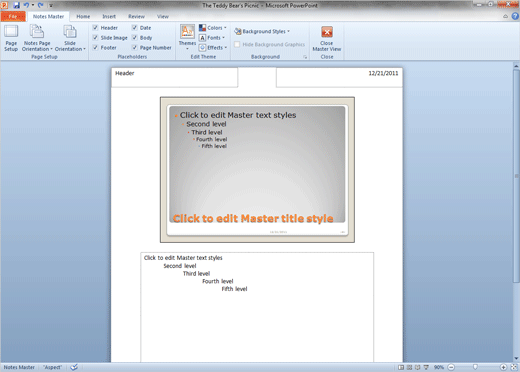The height and width of the screenshot is (372, 520).
Task: Uncheck the Header placeholder checkbox
Action: [x=95, y=28]
